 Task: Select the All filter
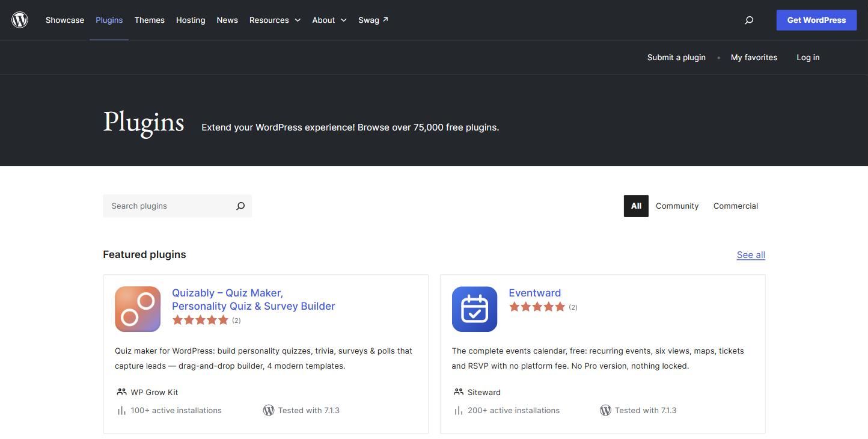tap(636, 206)
